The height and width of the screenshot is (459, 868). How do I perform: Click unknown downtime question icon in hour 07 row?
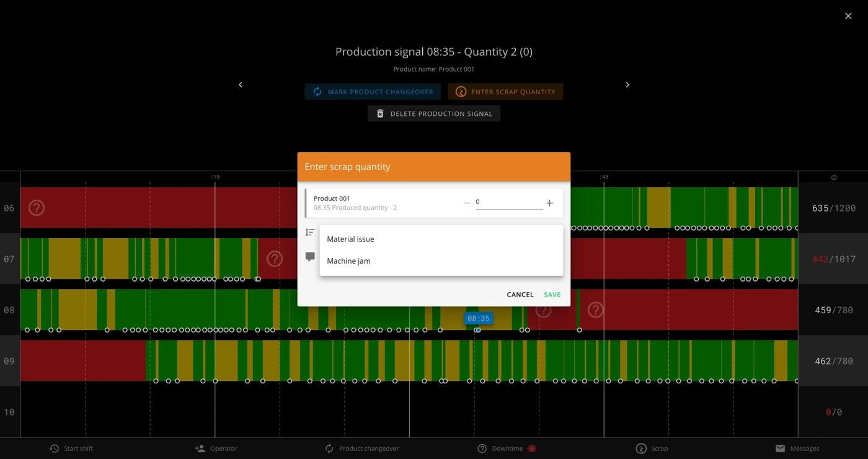pyautogui.click(x=275, y=259)
